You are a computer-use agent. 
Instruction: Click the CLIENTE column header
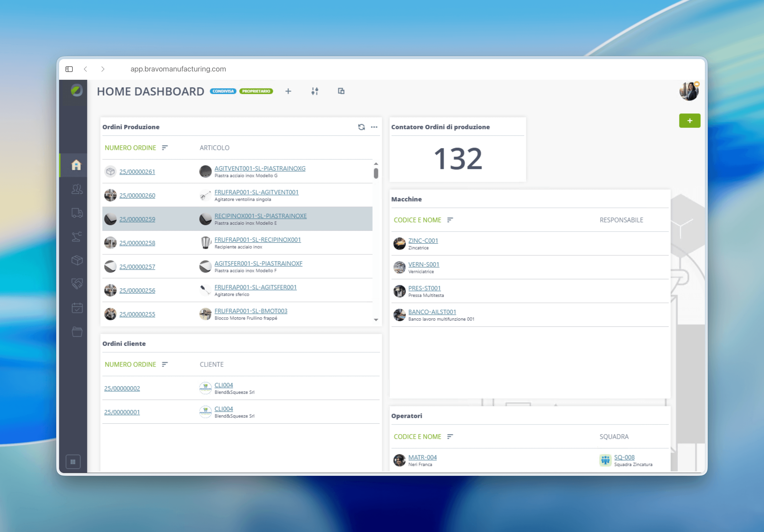[212, 364]
